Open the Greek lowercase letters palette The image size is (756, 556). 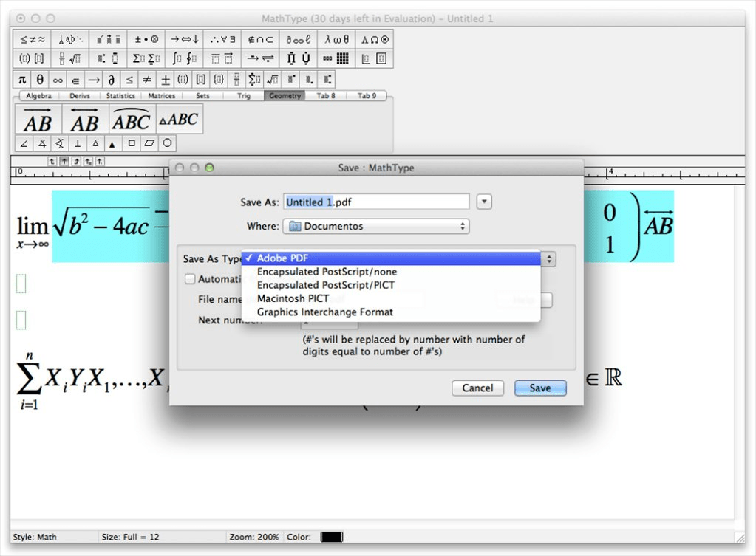pos(336,40)
